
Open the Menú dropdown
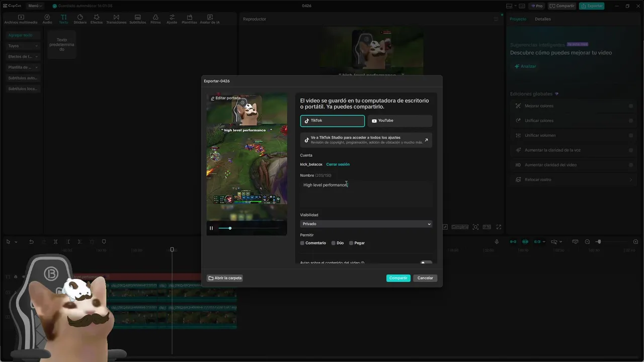[x=35, y=6]
